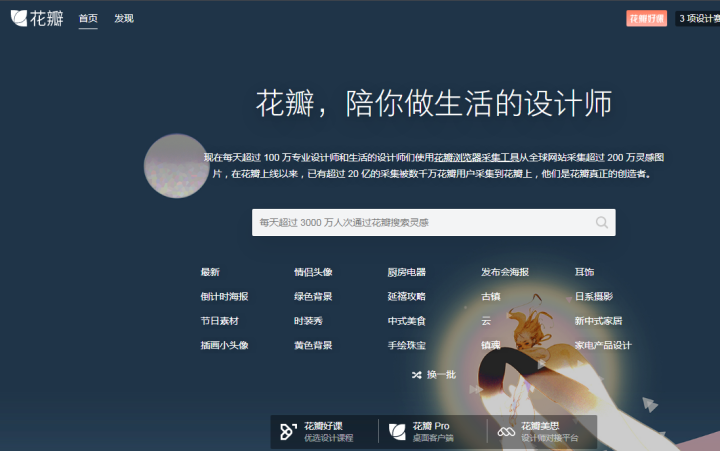720x451 pixels.
Task: Click the 花瓣 wordmark text in header
Action: (47, 18)
